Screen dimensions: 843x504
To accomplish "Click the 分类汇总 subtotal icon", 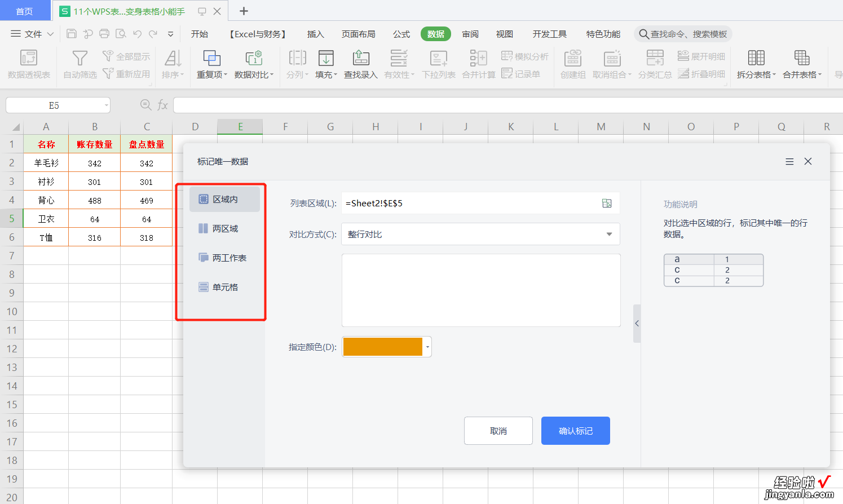I will [655, 58].
